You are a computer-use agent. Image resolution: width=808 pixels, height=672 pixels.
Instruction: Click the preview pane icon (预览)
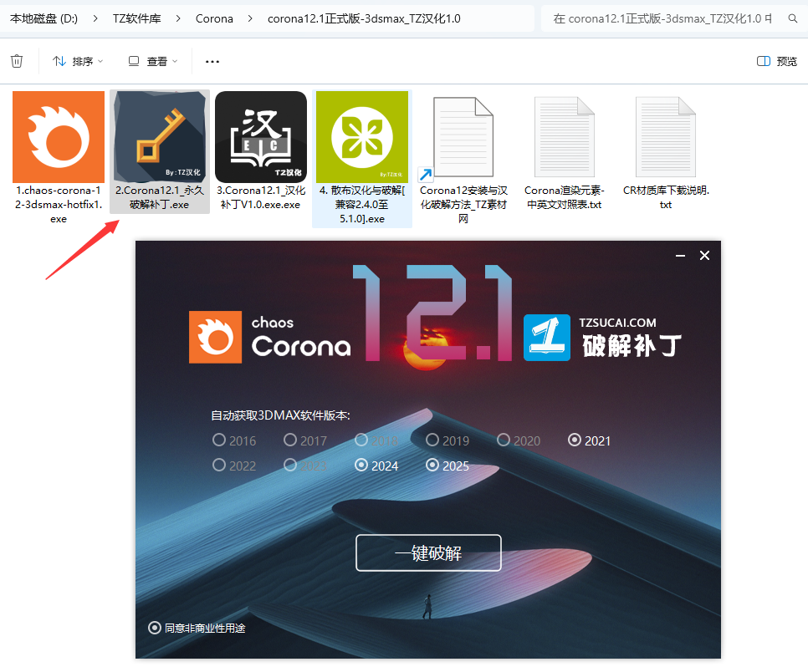point(763,61)
